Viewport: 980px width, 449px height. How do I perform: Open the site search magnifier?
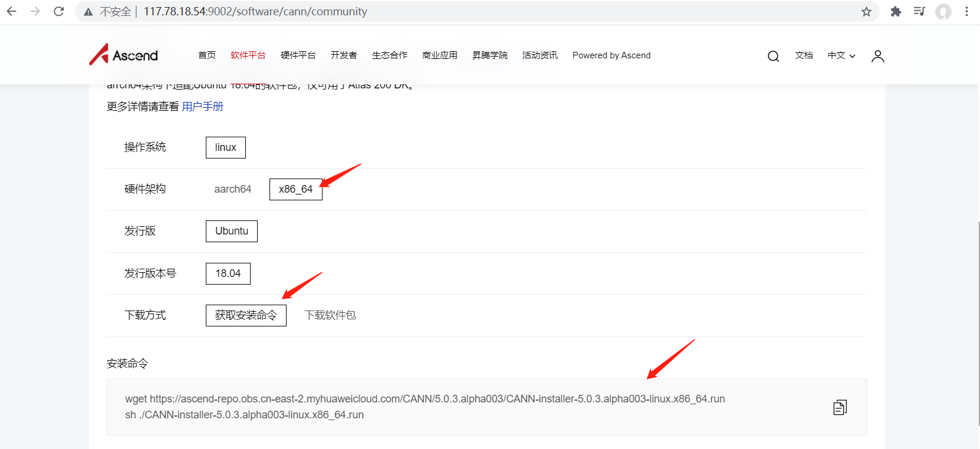click(774, 56)
